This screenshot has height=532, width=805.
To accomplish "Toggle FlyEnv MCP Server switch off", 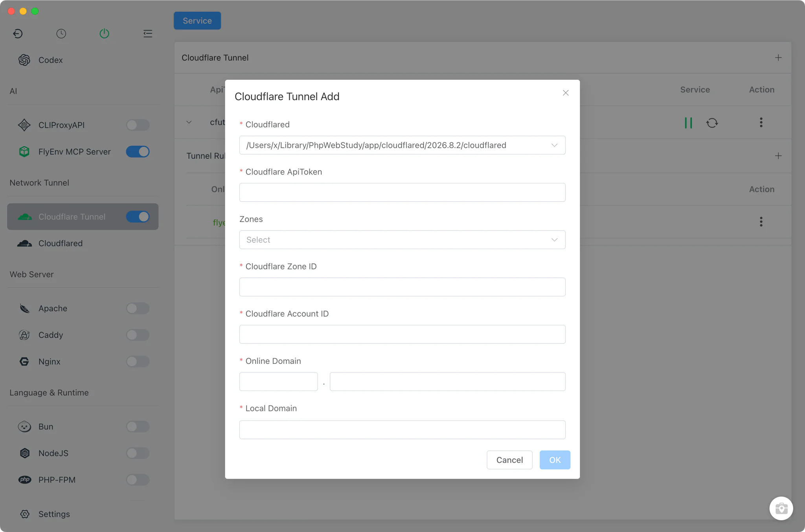I will [138, 151].
